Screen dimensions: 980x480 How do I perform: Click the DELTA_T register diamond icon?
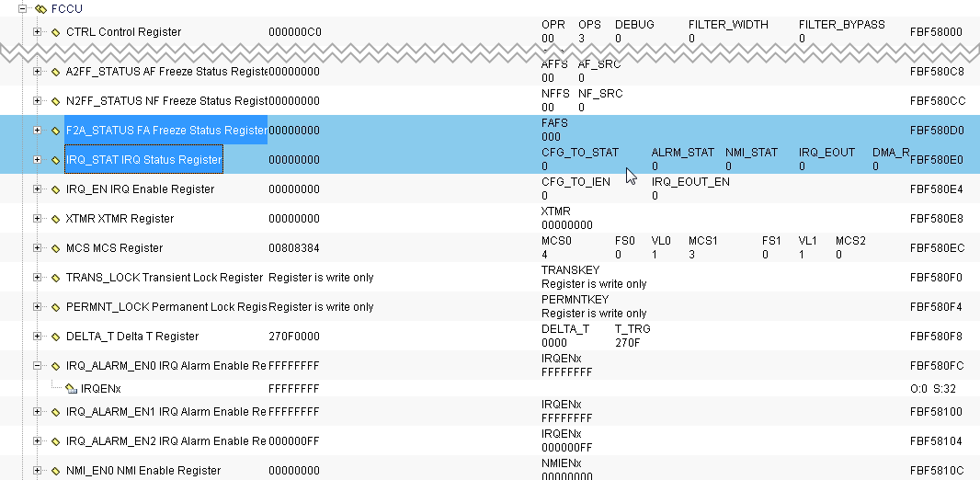pos(56,337)
